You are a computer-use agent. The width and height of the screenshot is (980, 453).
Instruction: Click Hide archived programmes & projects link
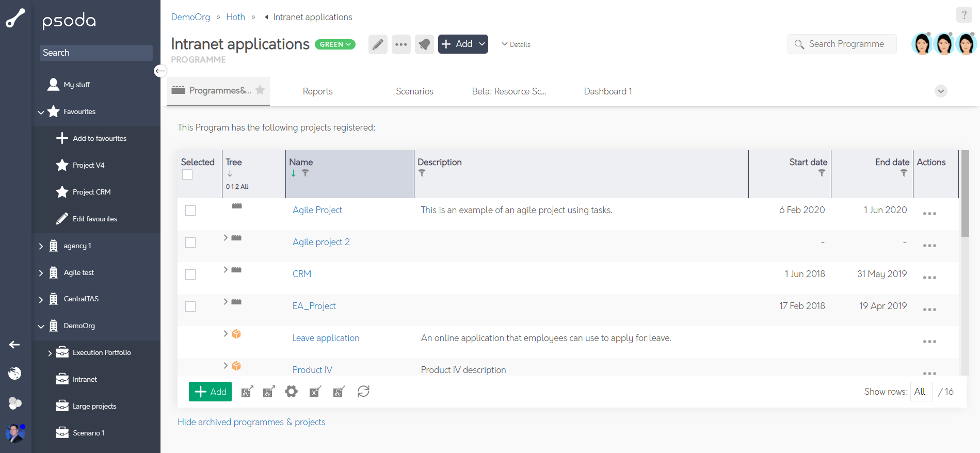coord(251,422)
